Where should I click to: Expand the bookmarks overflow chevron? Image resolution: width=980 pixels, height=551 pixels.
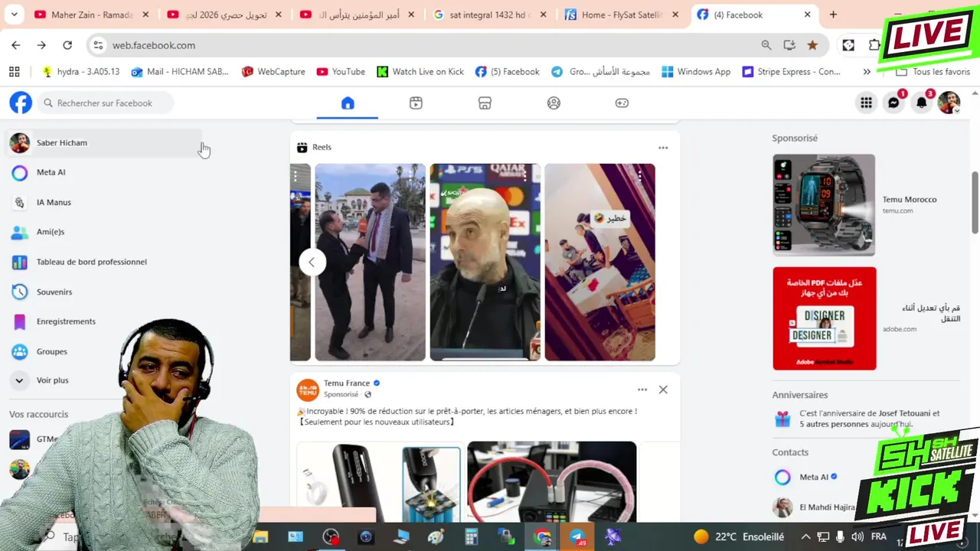coord(867,72)
